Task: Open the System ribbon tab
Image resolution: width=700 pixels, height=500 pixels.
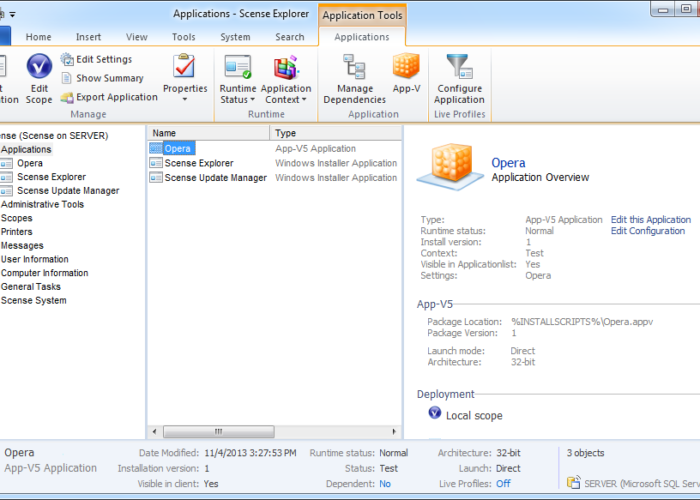Action: click(x=236, y=37)
